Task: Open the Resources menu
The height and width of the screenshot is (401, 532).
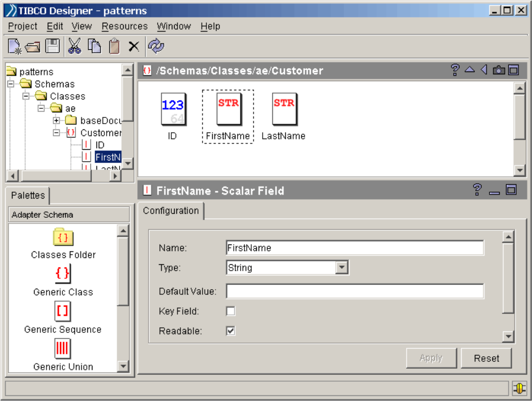Action: 125,26
